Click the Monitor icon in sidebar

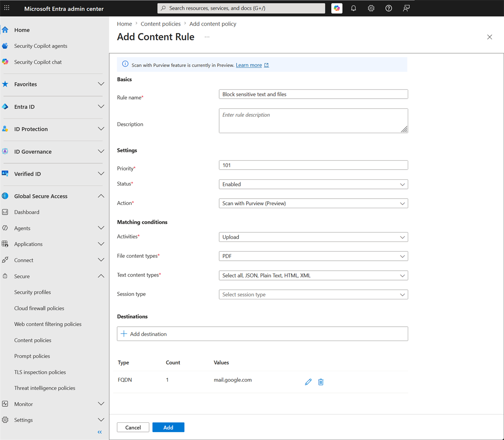click(5, 404)
